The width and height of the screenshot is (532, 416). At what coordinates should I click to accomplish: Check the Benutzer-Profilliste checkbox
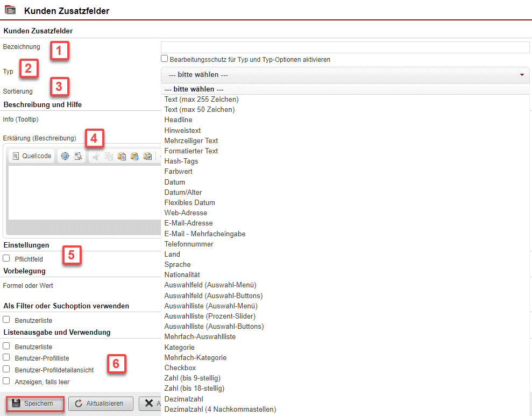[6, 357]
